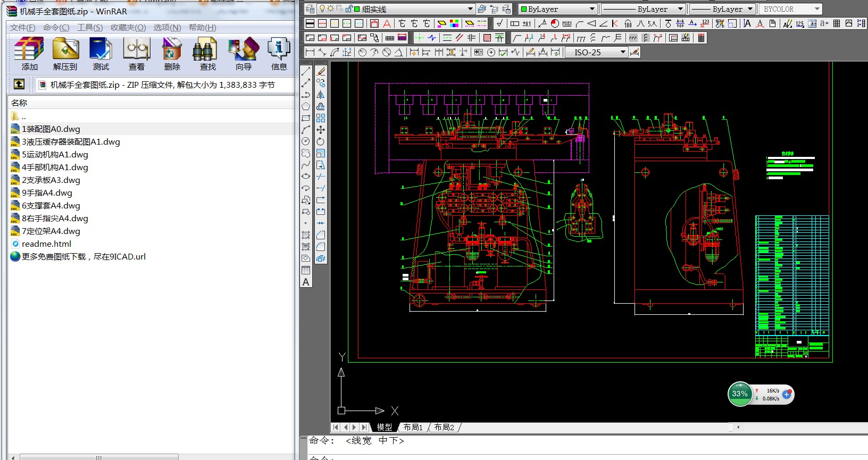This screenshot has height=460, width=868.
Task: Switch to the 布局2 tab
Action: pos(444,427)
